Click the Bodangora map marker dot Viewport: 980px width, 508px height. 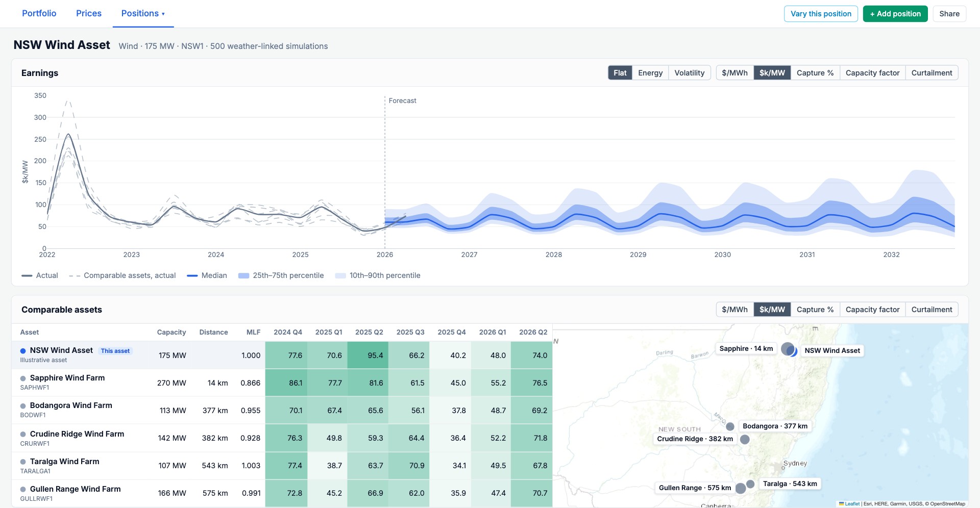[x=730, y=426]
